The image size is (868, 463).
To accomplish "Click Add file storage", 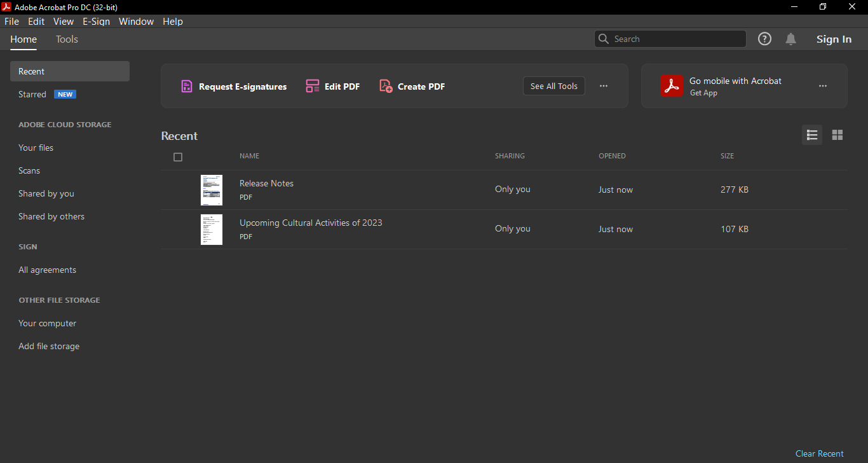I will point(49,346).
